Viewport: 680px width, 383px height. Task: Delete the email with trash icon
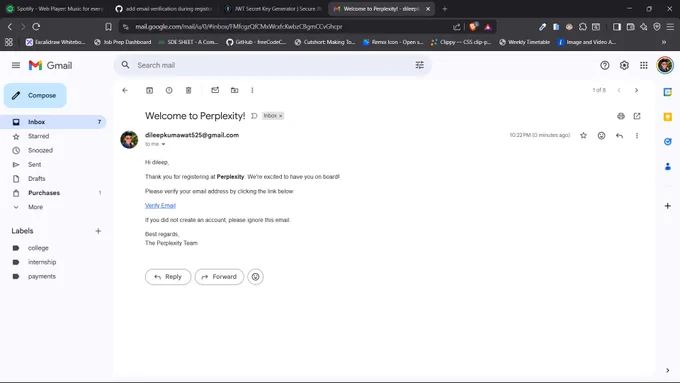pos(189,90)
